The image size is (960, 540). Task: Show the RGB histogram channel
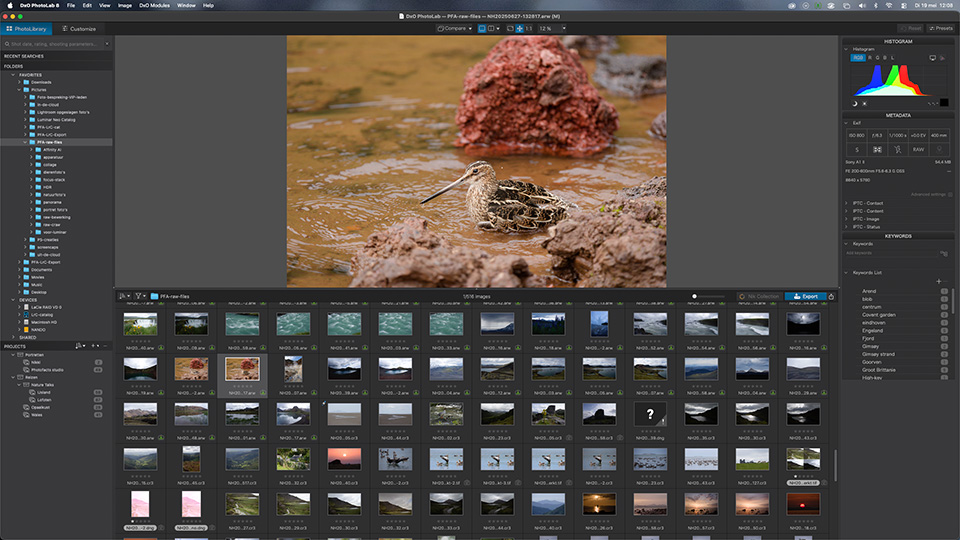858,58
